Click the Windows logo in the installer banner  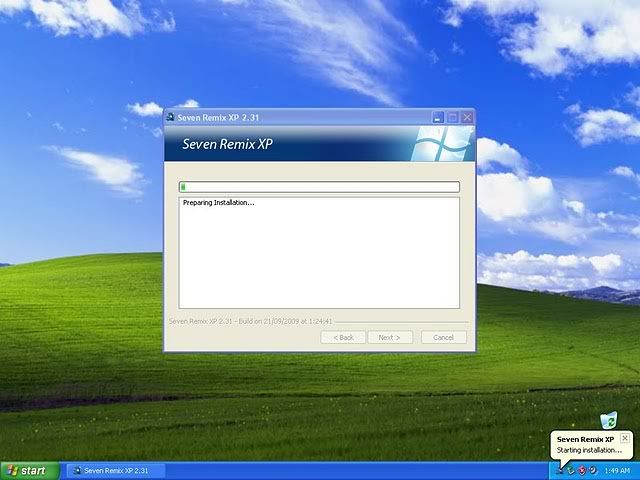[444, 144]
